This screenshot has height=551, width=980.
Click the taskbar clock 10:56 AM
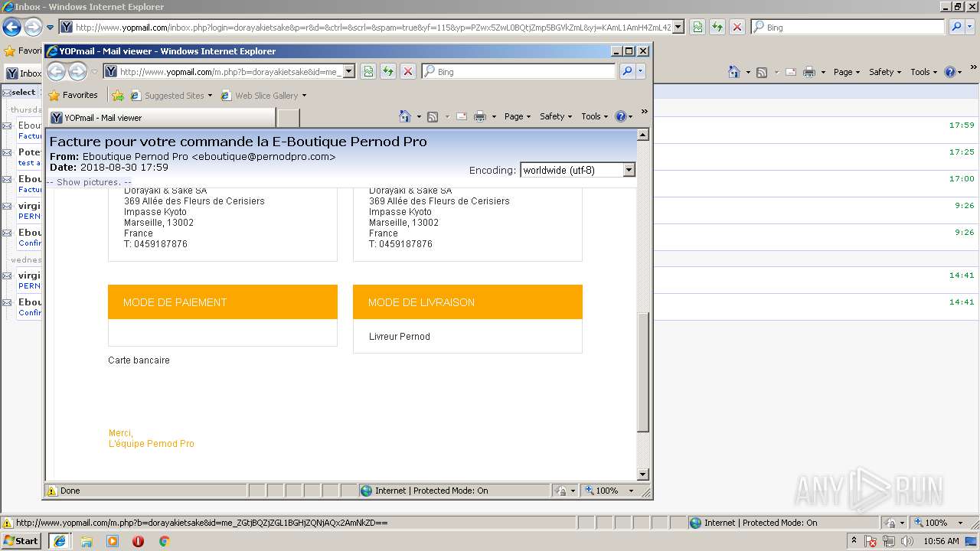click(x=941, y=541)
